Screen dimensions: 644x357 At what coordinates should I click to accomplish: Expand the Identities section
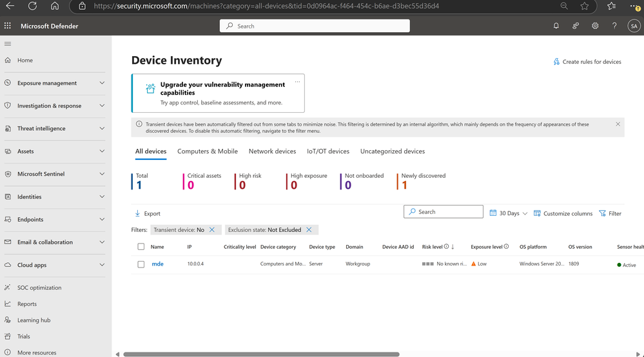coord(102,197)
